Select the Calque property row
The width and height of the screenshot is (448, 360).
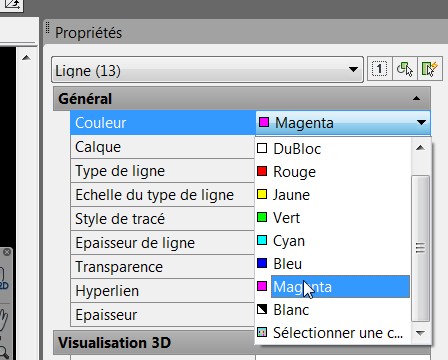(162, 147)
